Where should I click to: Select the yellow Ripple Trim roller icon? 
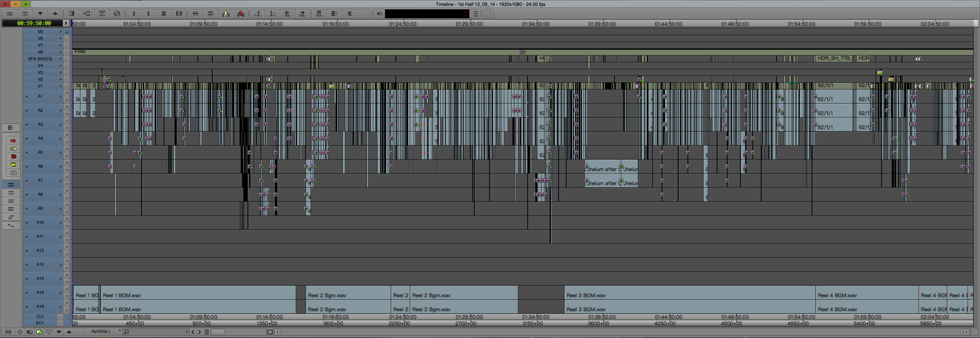(x=13, y=165)
